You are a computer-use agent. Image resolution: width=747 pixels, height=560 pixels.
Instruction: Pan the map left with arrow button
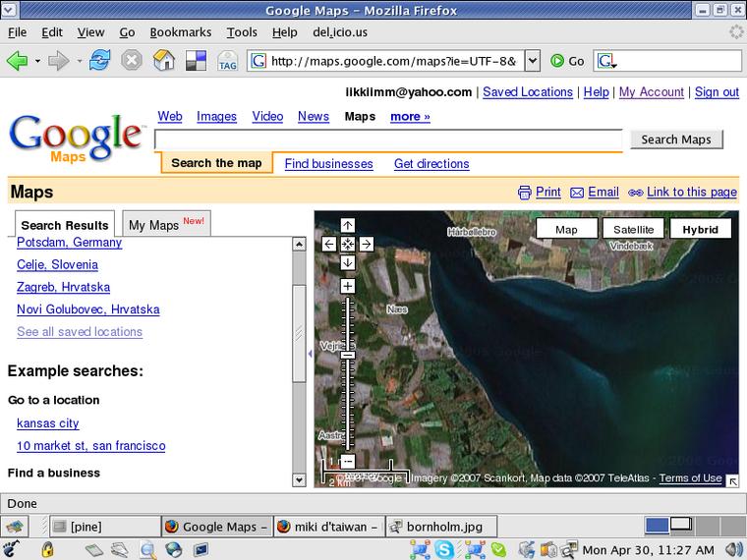328,244
